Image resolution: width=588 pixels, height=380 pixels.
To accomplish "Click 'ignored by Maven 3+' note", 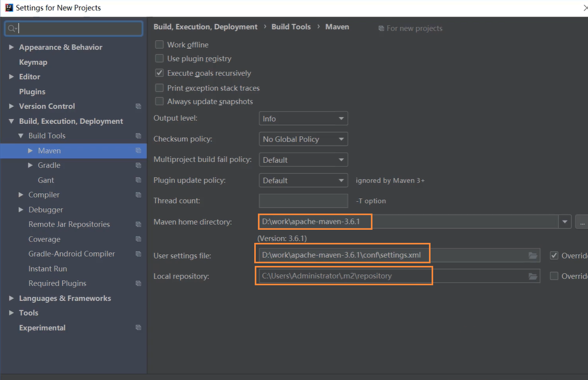I will [x=390, y=181].
